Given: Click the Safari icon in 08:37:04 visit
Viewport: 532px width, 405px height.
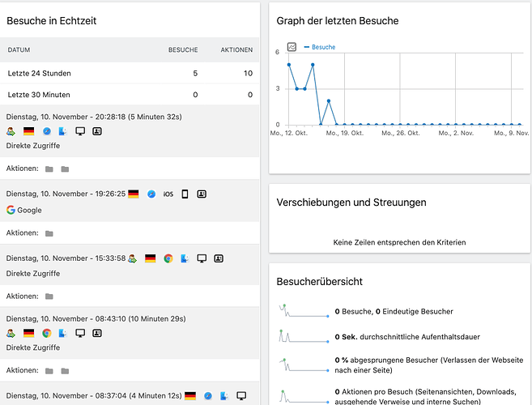Looking at the screenshot, I should point(208,396).
